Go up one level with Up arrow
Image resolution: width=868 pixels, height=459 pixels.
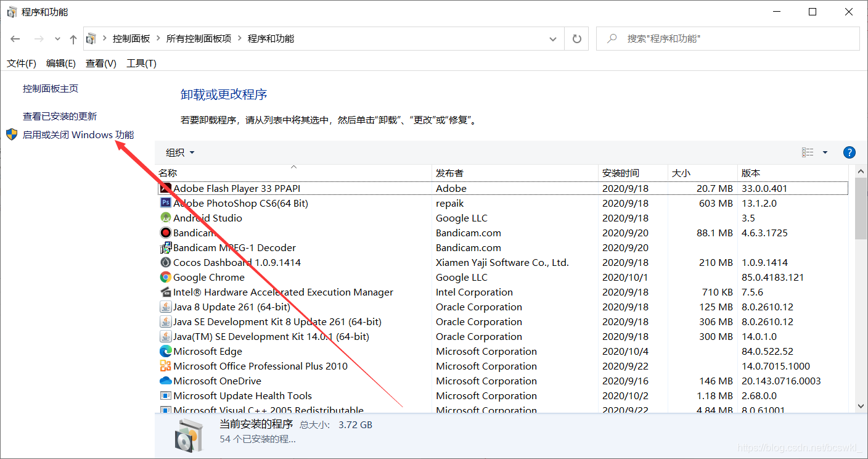(x=73, y=39)
